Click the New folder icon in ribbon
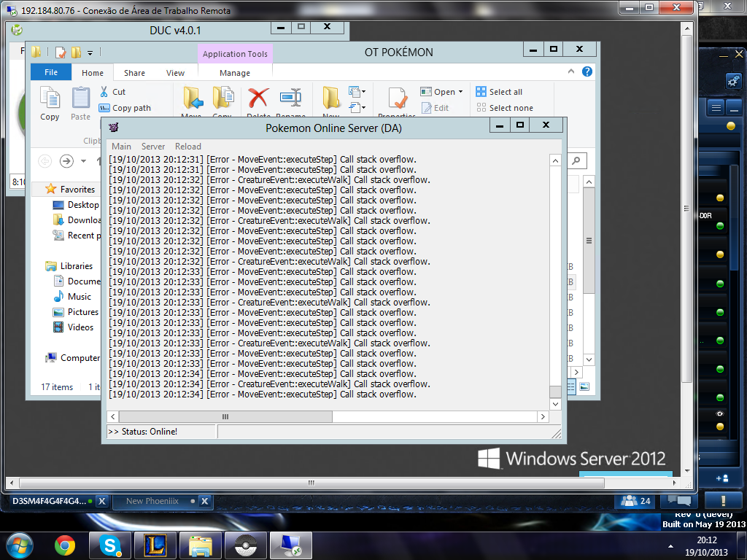 pos(331,98)
